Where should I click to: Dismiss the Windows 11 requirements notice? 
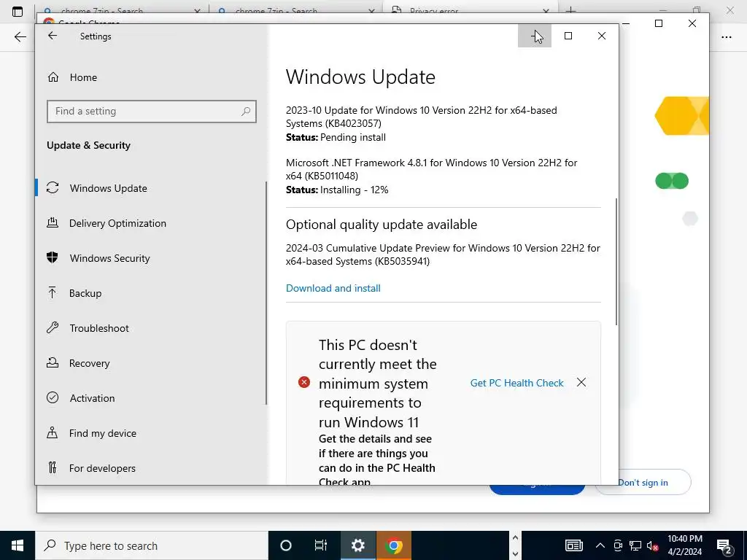(581, 382)
